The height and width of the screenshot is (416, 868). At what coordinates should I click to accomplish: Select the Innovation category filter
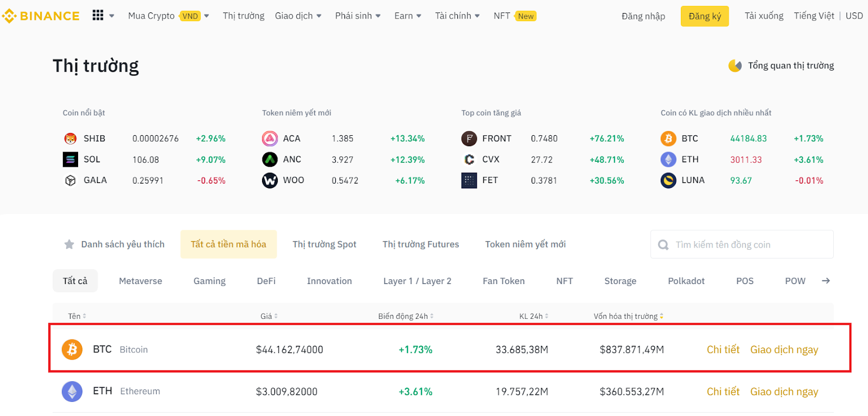coord(329,281)
